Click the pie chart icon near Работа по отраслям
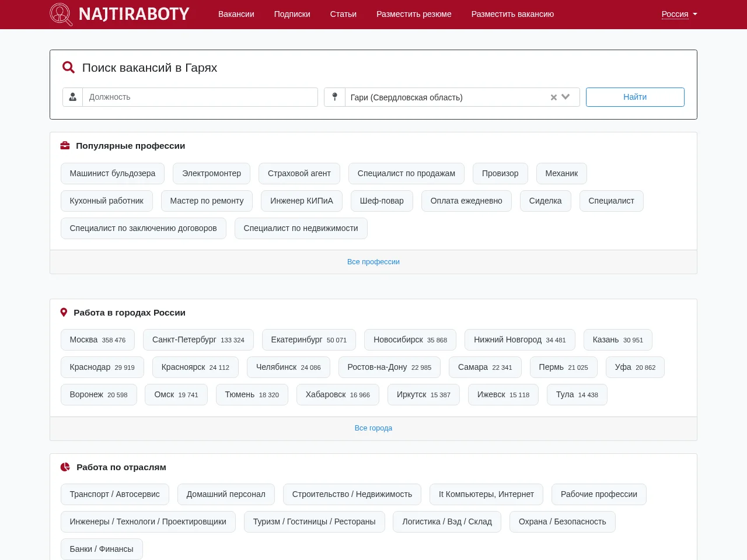 pyautogui.click(x=65, y=467)
